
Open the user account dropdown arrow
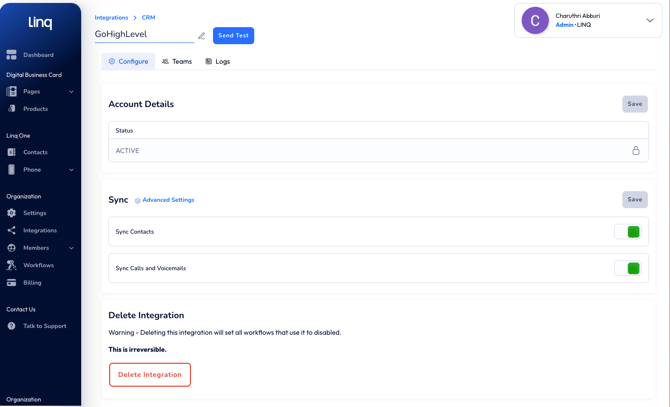pyautogui.click(x=649, y=20)
